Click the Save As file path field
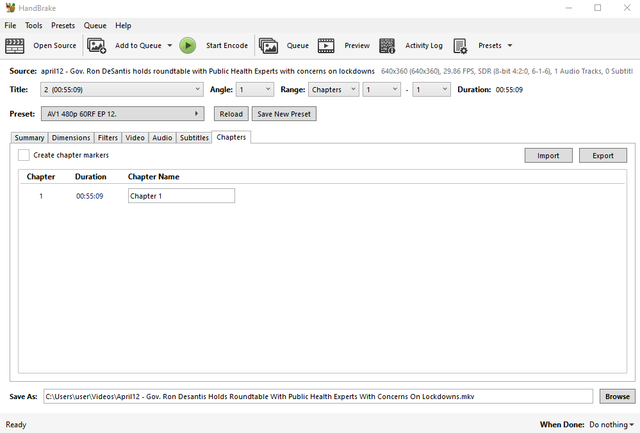This screenshot has width=640, height=433. pyautogui.click(x=318, y=396)
